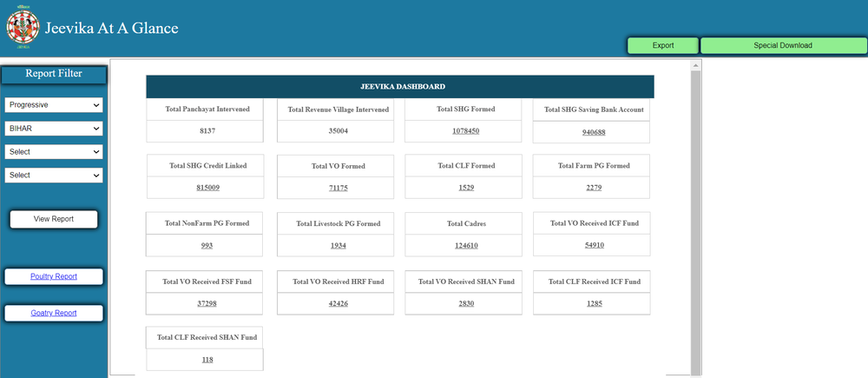The width and height of the screenshot is (868, 378).
Task: Click the Total Farm PG Formed label
Action: [594, 166]
